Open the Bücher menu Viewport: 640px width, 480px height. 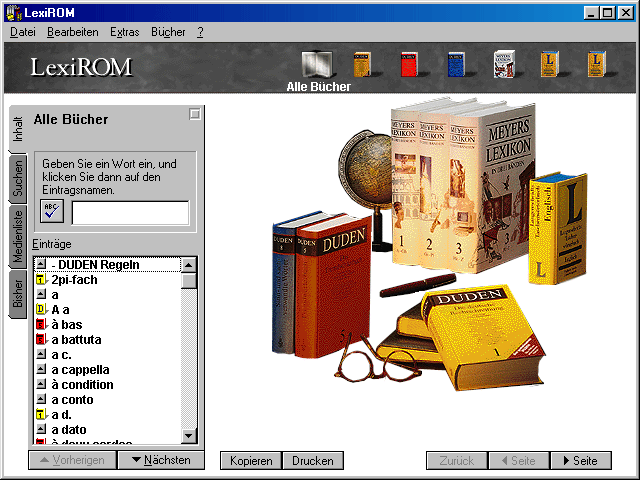pos(168,32)
